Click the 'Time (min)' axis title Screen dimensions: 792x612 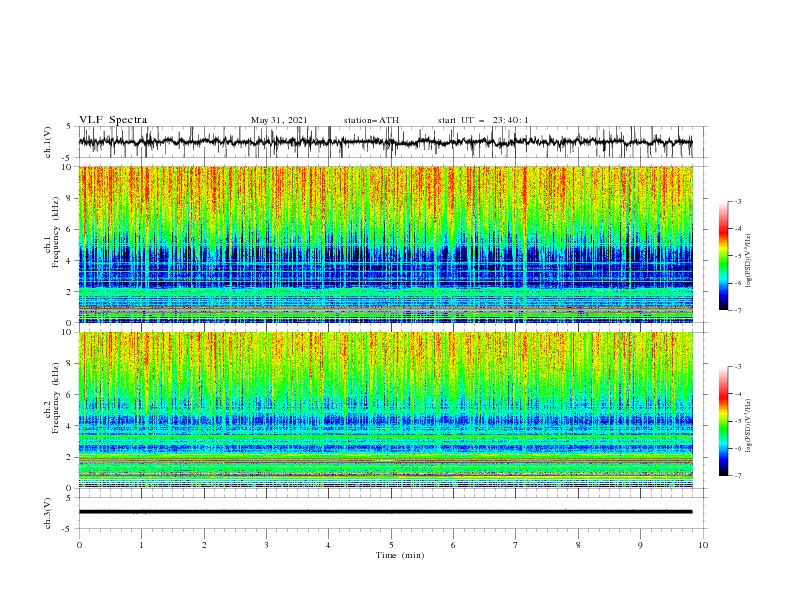[x=400, y=555]
